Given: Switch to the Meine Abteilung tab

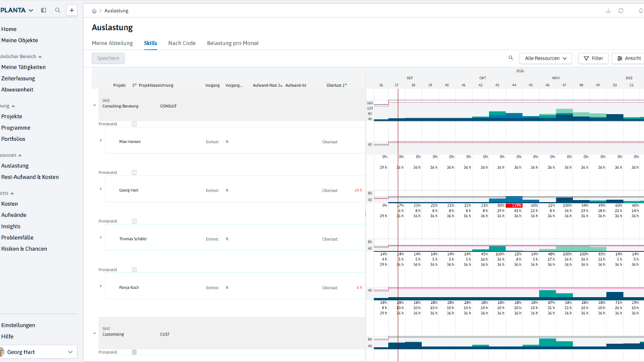Looking at the screenshot, I should click(x=112, y=43).
